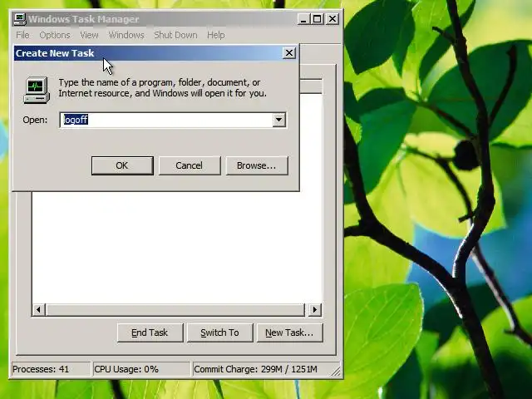The image size is (532, 399).
Task: Click Cancel in Create New Task dialog
Action: click(189, 165)
